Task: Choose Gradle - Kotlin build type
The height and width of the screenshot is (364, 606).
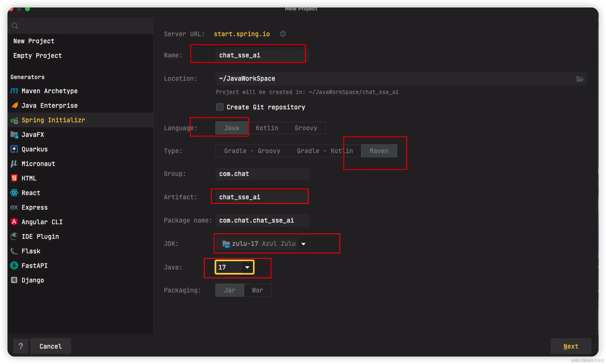Action: tap(325, 151)
